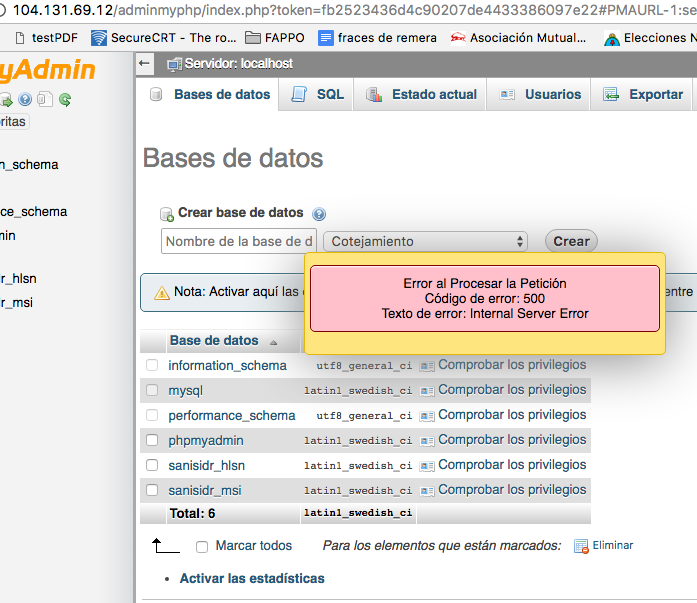This screenshot has height=603, width=697.
Task: Switch to the SQL tab
Action: coord(319,95)
